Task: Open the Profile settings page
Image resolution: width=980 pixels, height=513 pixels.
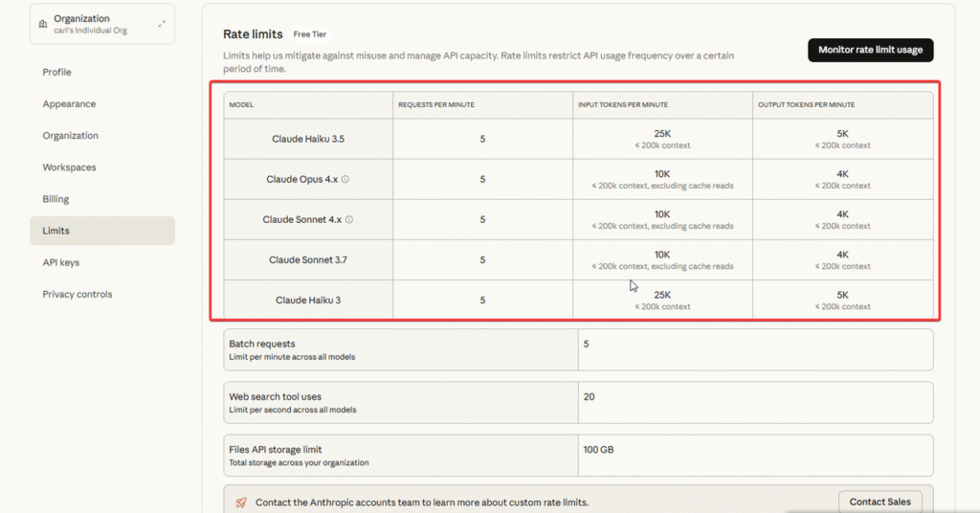Action: (x=56, y=73)
